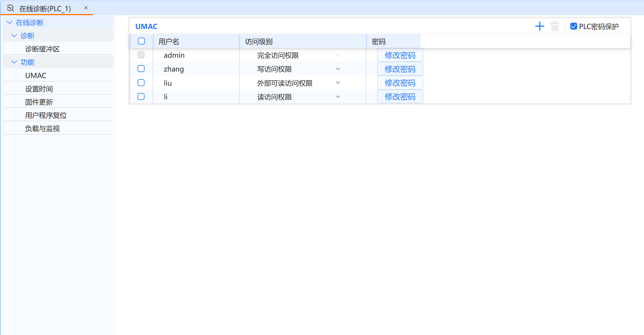
Task: Collapse the 在线诊断 tree section
Action: coord(10,22)
